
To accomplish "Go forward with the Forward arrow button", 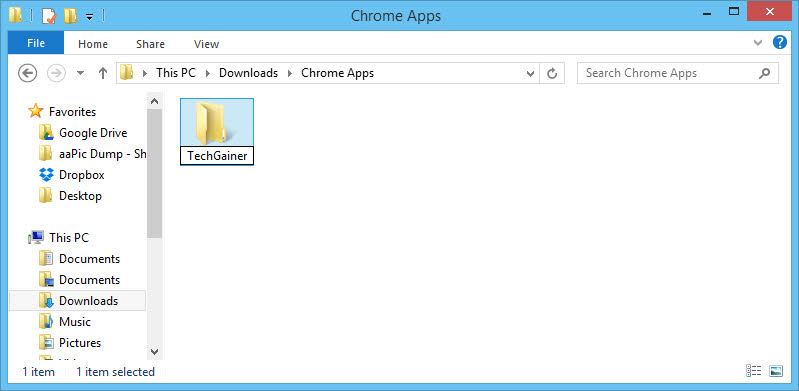I will click(56, 73).
